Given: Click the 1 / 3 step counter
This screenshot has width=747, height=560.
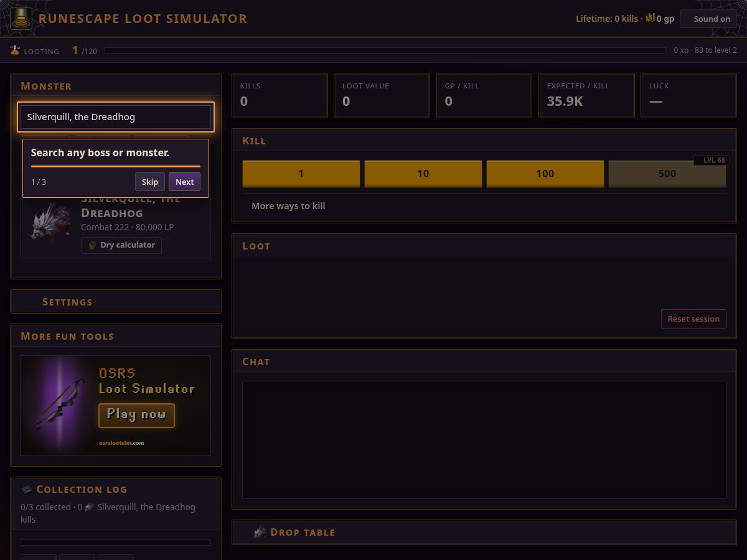Looking at the screenshot, I should (39, 182).
